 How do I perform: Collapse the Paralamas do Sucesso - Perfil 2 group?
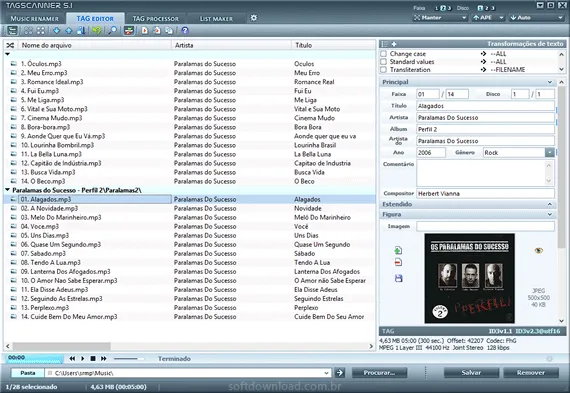(7, 190)
